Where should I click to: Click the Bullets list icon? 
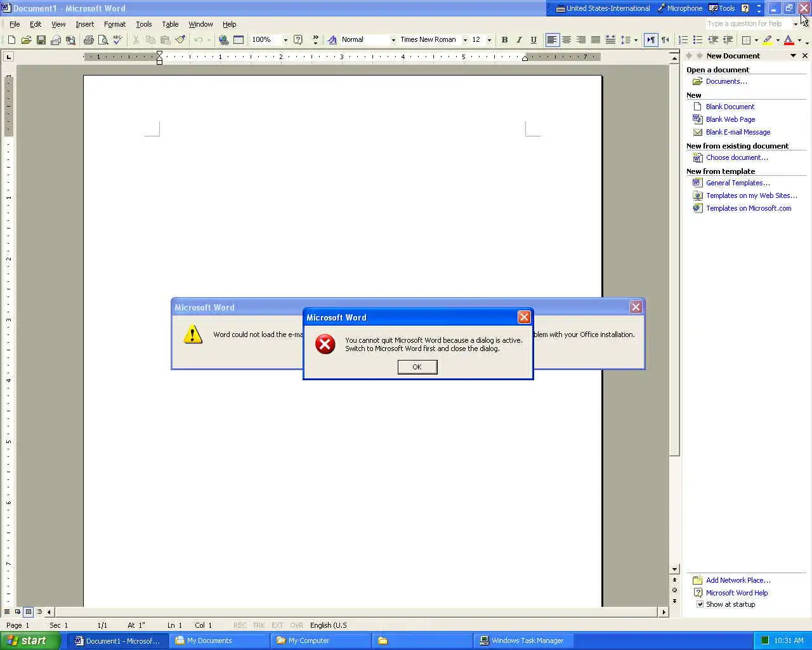pos(698,40)
